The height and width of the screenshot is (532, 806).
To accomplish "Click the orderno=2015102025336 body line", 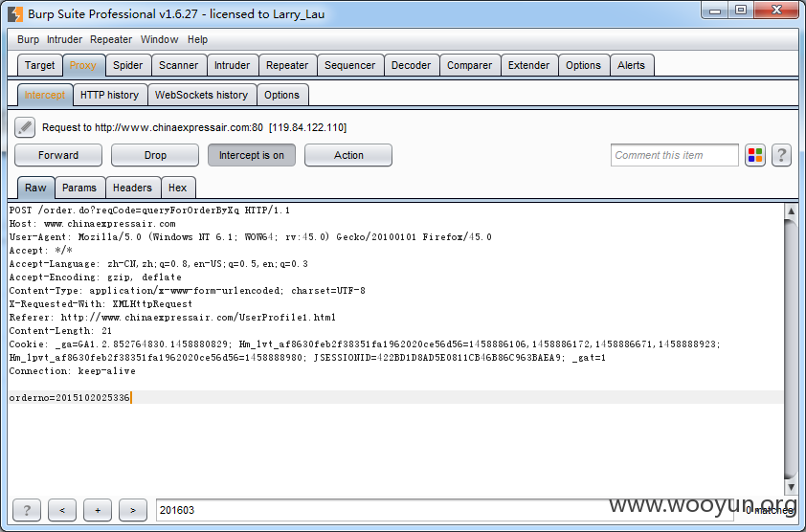I will coord(69,397).
